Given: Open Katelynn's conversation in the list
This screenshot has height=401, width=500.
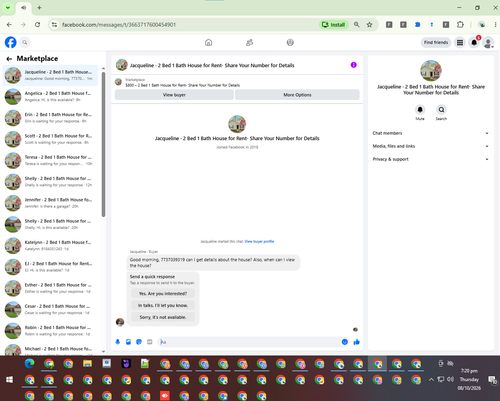Looking at the screenshot, I should (x=50, y=246).
